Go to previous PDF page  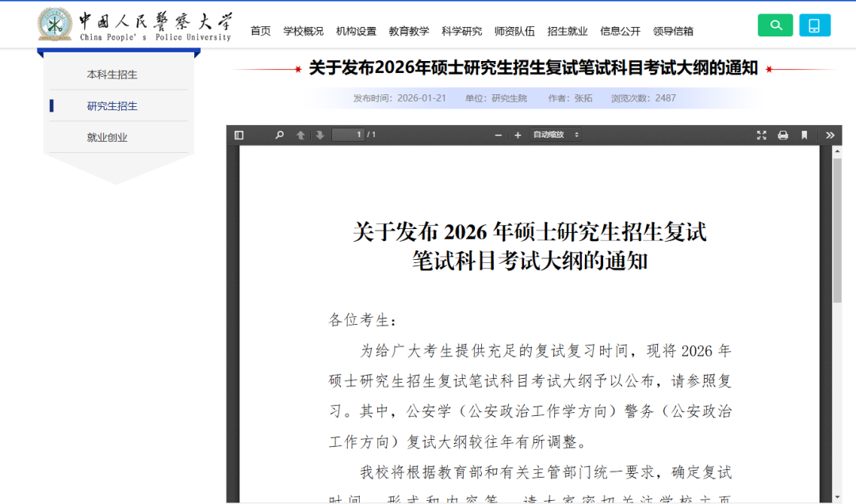click(x=300, y=136)
